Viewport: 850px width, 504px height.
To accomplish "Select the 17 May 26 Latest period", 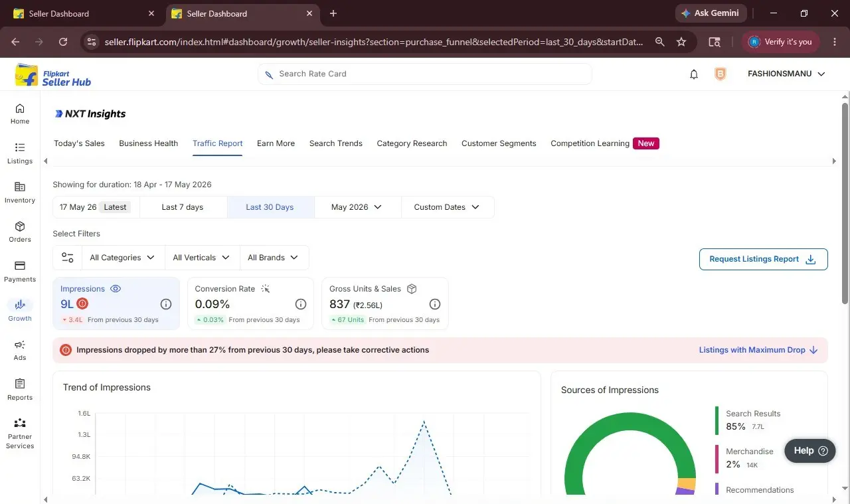I will 96,207.
